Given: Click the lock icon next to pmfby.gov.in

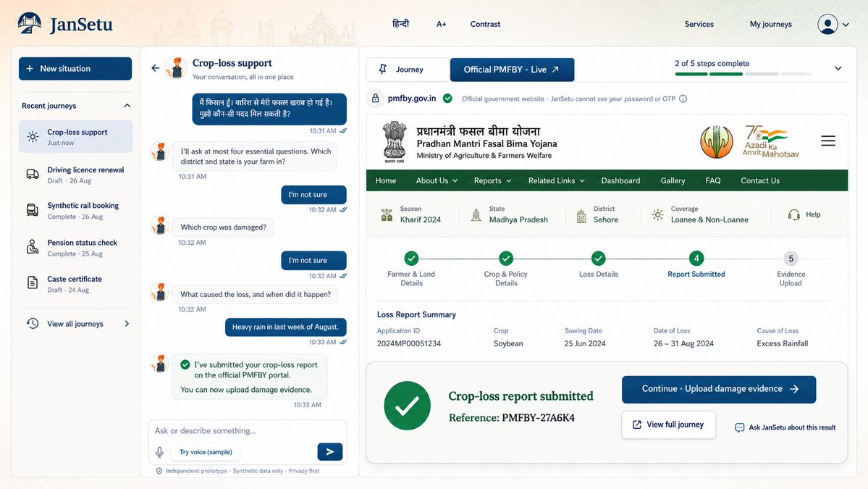Looking at the screenshot, I should [375, 99].
